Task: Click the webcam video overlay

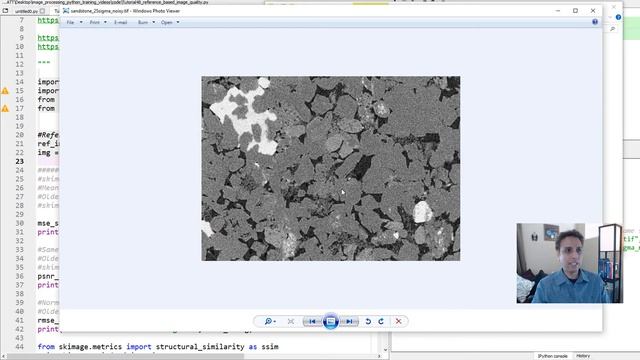Action: coord(569,263)
